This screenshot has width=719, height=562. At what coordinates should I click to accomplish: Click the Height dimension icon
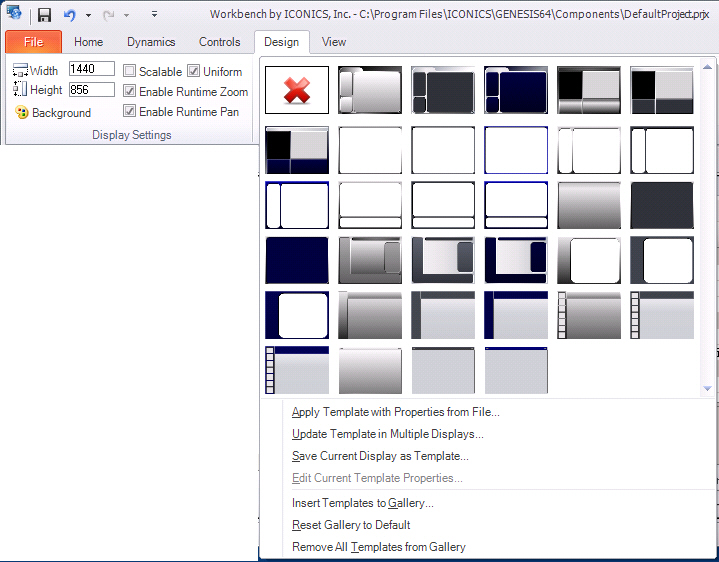(x=20, y=90)
